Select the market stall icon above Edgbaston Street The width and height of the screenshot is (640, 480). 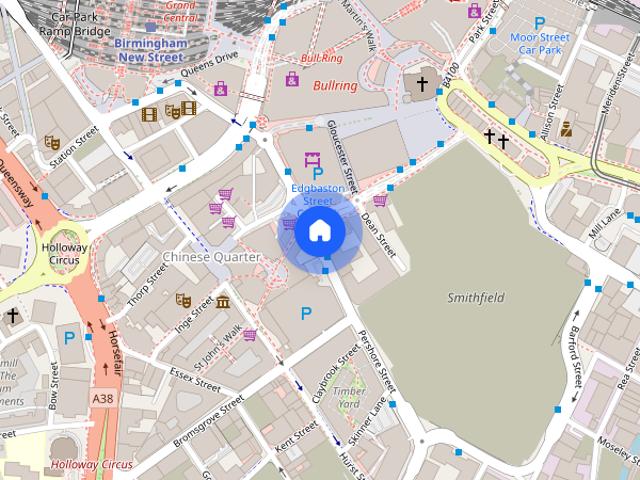tap(312, 160)
